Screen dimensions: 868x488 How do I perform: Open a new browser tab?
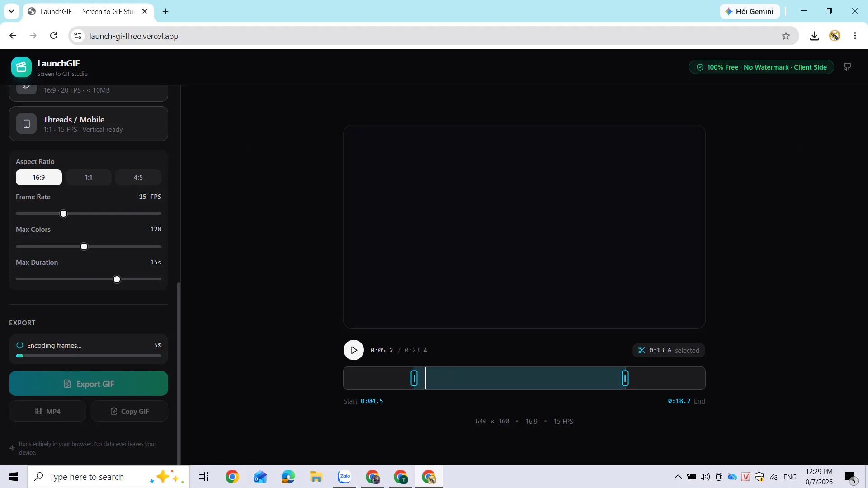(x=165, y=11)
